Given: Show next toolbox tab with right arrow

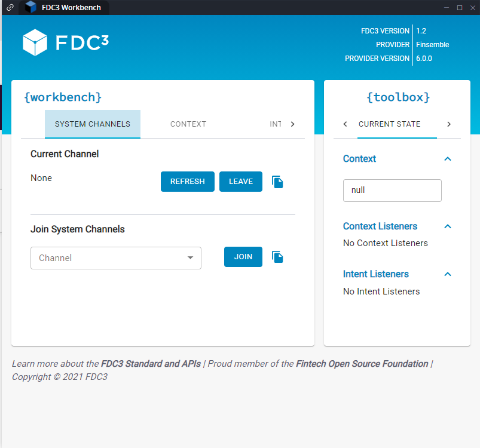Looking at the screenshot, I should [x=449, y=124].
